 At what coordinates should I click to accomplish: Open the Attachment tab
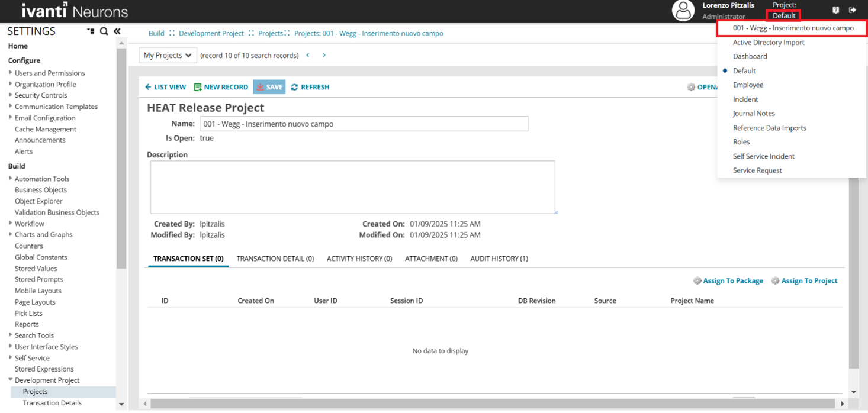coord(431,259)
